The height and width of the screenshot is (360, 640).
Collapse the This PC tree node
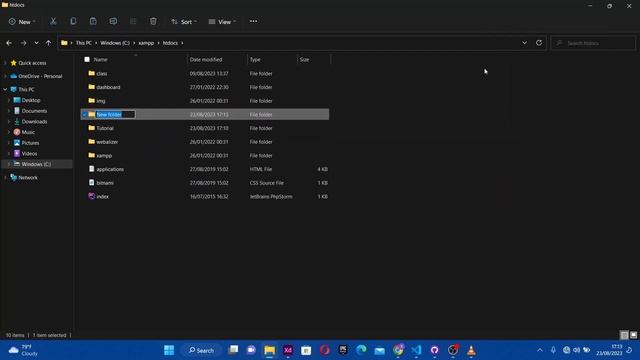[5, 89]
